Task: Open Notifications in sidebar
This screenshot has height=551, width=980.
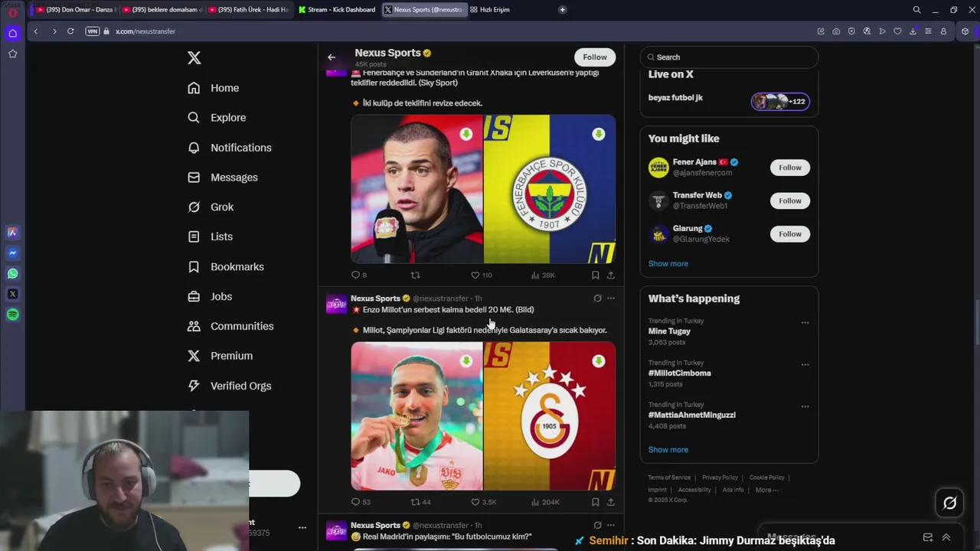Action: pos(230,148)
